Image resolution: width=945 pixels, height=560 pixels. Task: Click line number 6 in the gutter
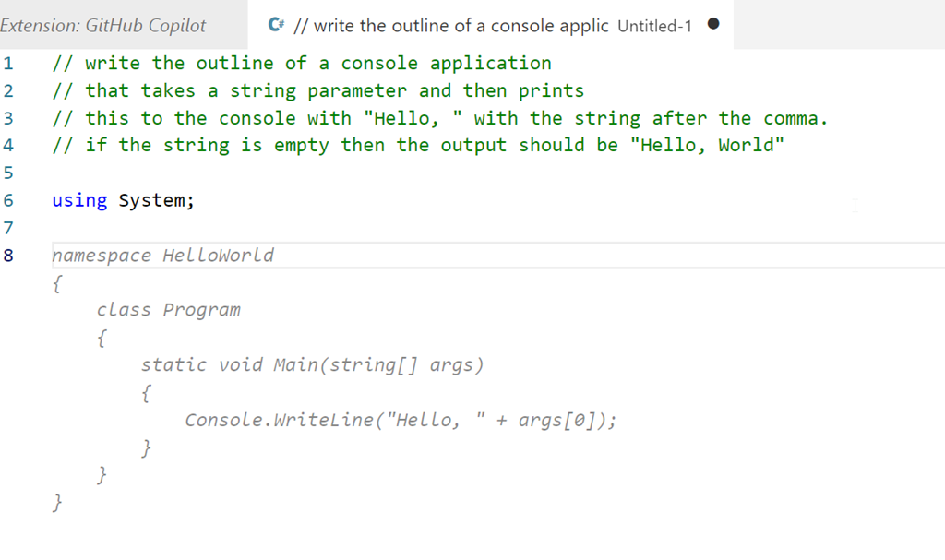(8, 200)
